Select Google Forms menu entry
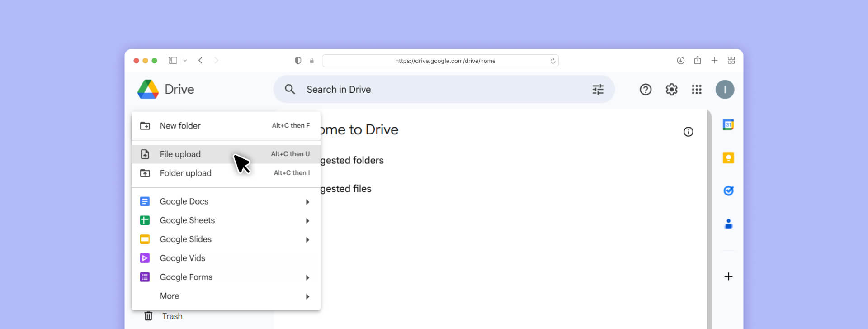 point(226,277)
